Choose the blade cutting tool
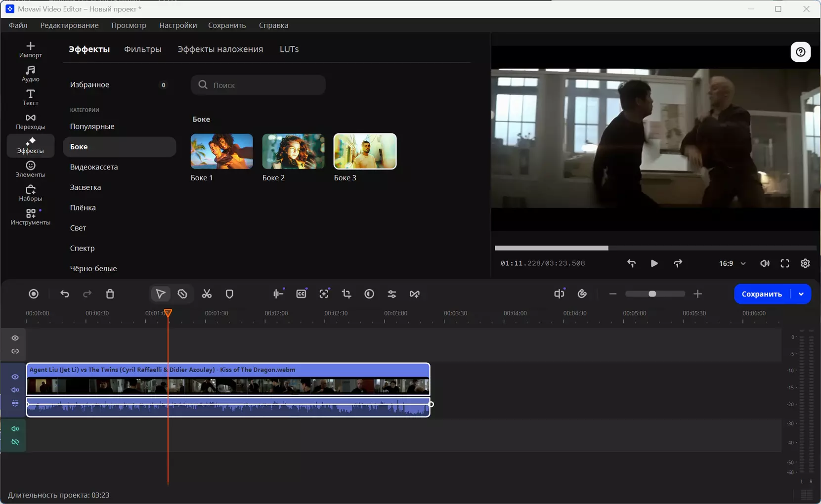Viewport: 821px width, 504px height. 182,294
